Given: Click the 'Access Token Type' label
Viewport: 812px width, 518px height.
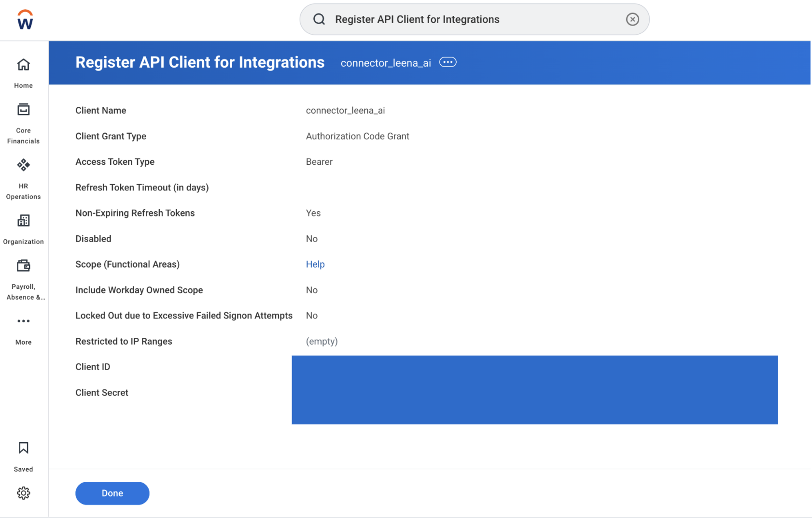Looking at the screenshot, I should 115,162.
